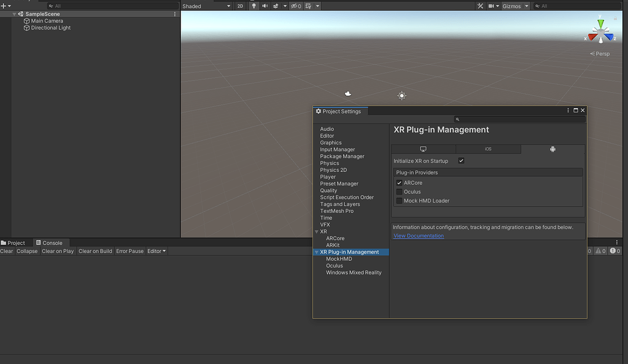The image size is (628, 364).
Task: Click the hidden objects visibility counter icon
Action: 296,6
